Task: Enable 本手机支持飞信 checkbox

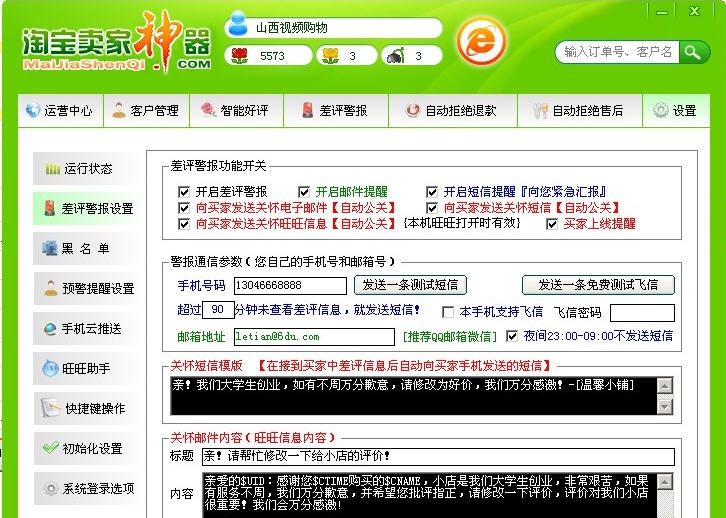Action: tap(448, 312)
